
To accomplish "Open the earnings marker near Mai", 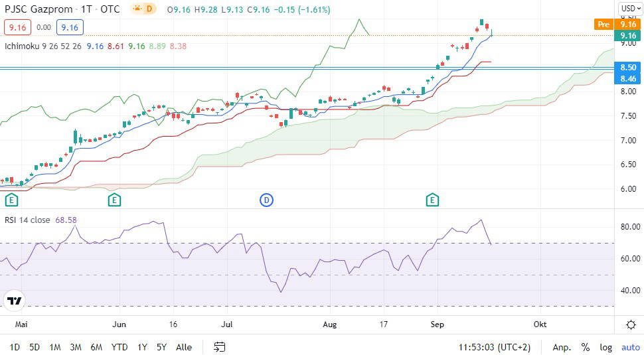I will (x=11, y=200).
